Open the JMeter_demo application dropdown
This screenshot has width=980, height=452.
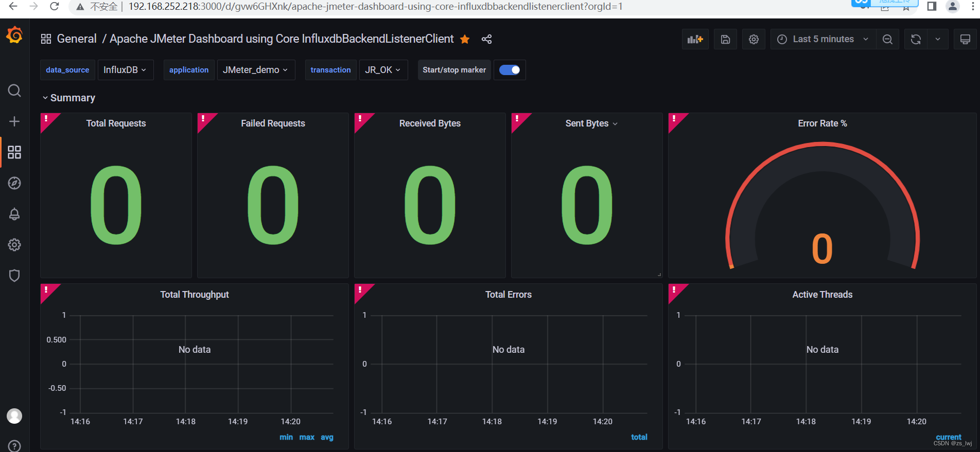click(256, 70)
